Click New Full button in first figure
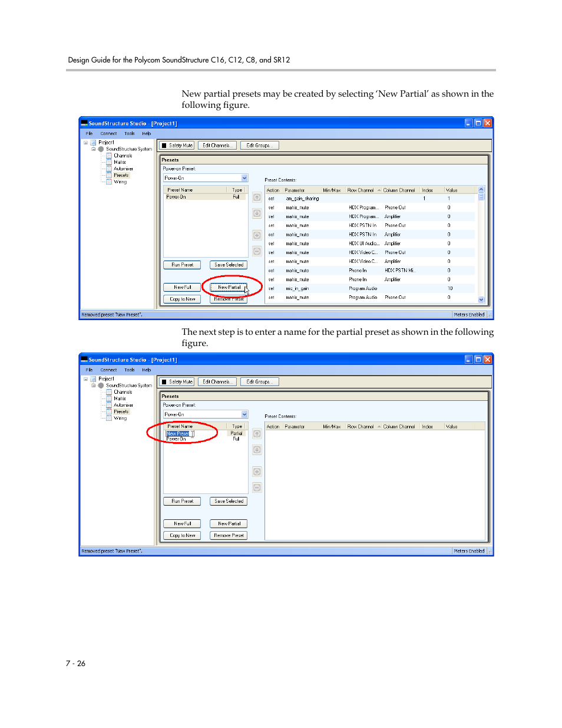The height and width of the screenshot is (728, 562). (182, 288)
